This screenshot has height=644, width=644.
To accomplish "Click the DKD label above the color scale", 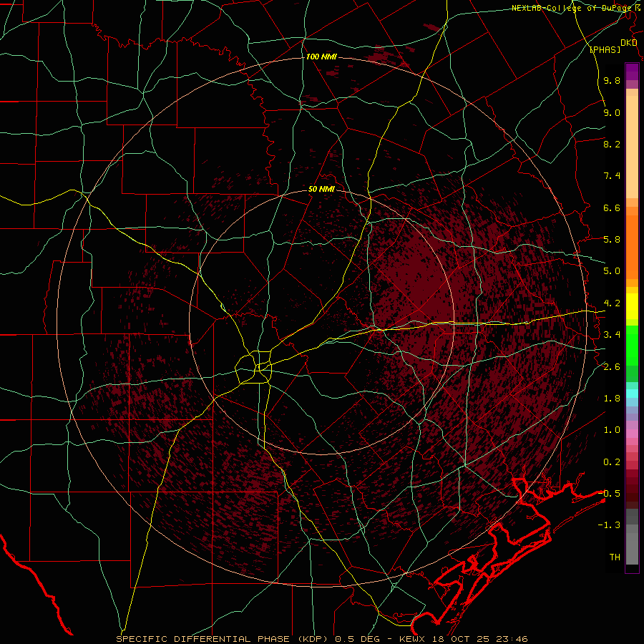I will click(628, 43).
